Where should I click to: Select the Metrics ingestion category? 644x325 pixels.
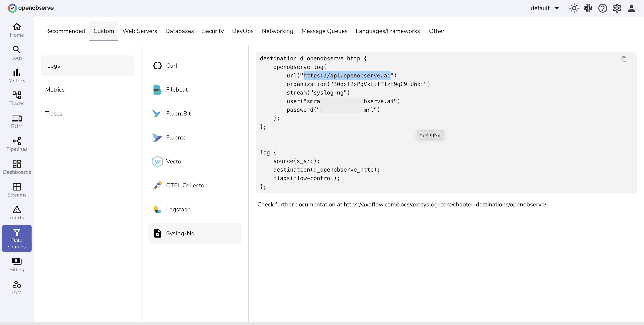87,90
